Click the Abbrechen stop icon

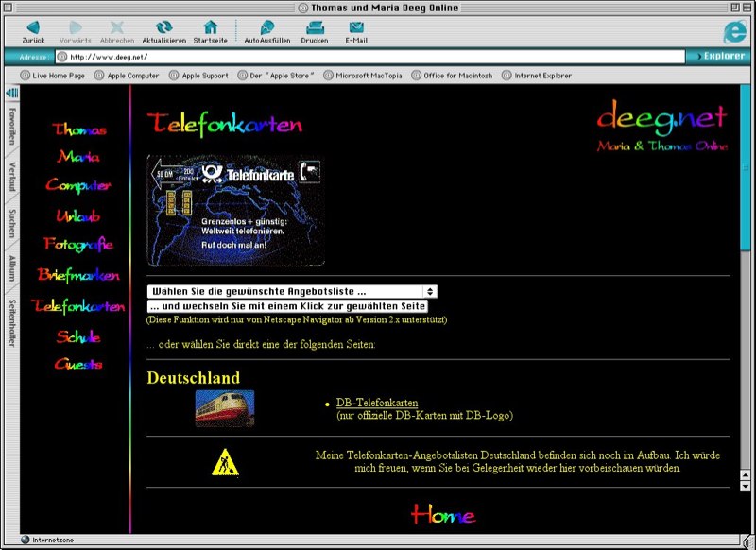tap(117, 27)
